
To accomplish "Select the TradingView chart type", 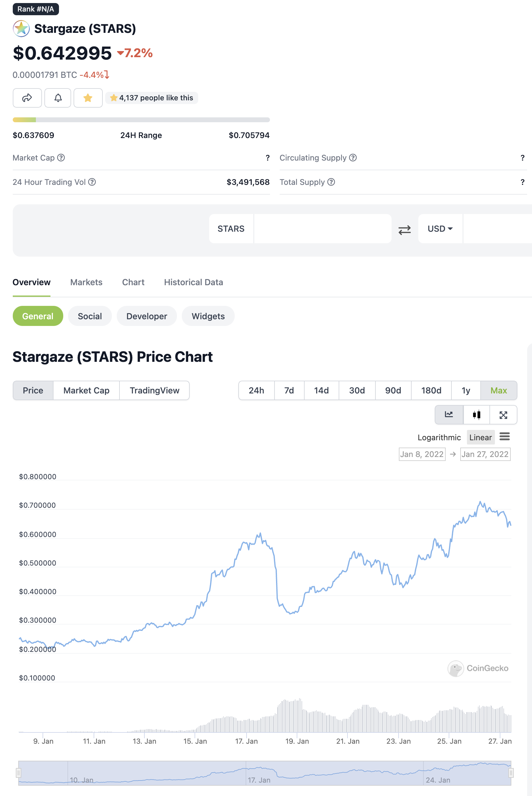I will point(154,390).
